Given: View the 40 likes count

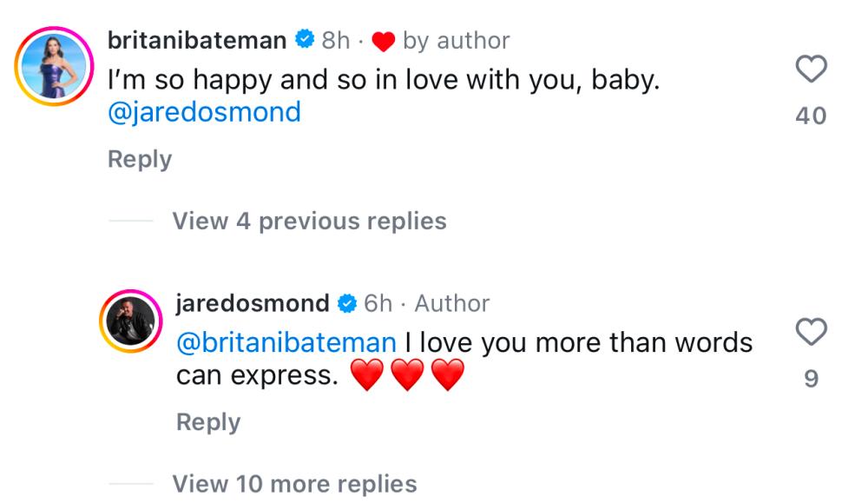Looking at the screenshot, I should coord(811,116).
